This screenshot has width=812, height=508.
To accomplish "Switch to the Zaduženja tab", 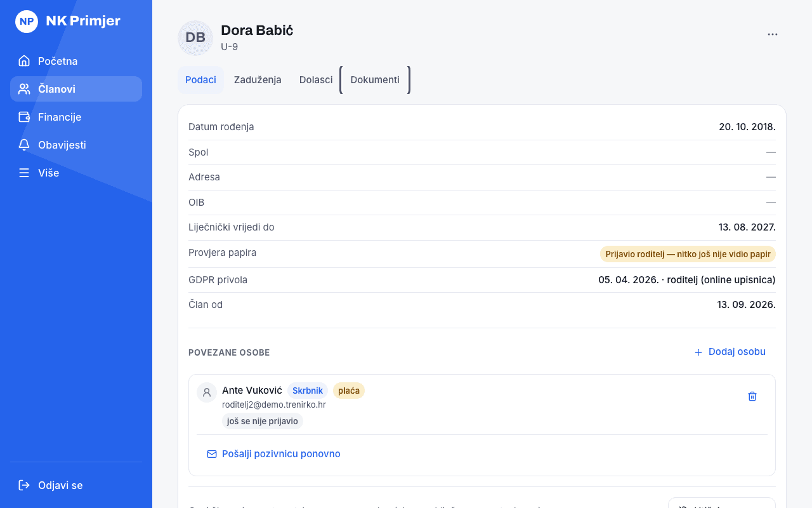I will tap(258, 80).
